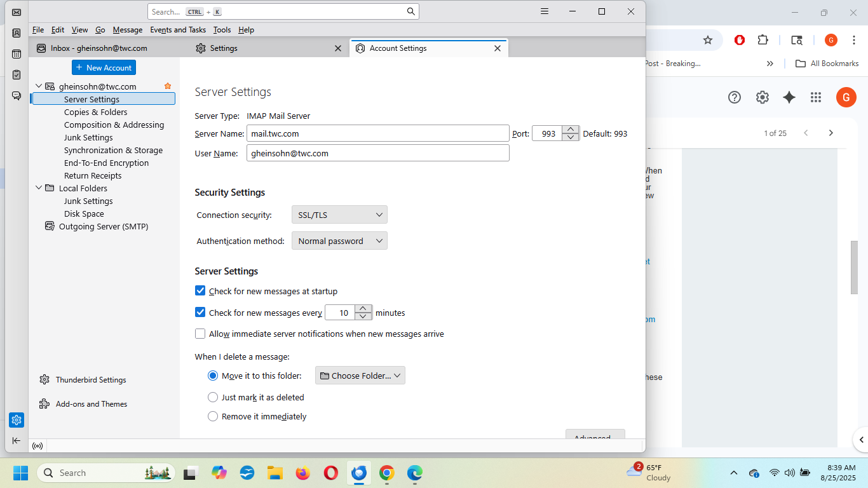Go to the next message in Gmail

coord(831,133)
